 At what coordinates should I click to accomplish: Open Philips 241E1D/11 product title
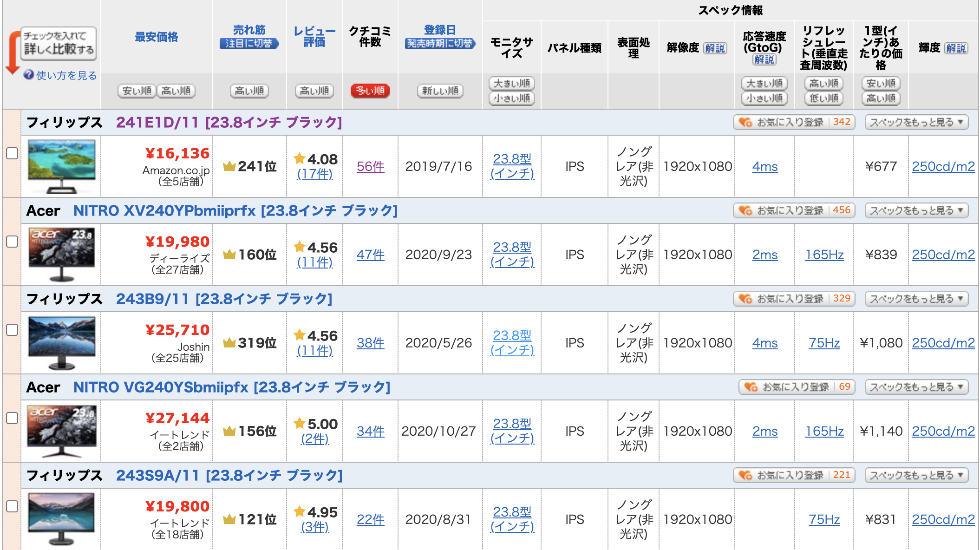coord(229,122)
